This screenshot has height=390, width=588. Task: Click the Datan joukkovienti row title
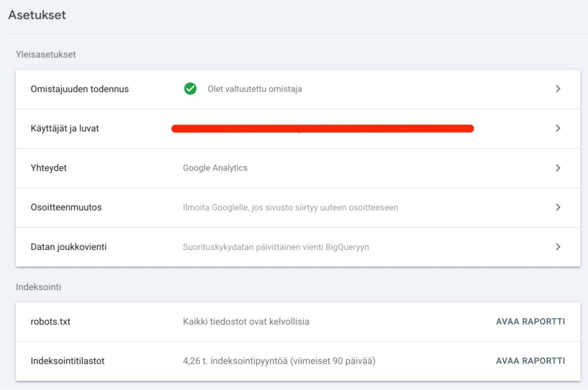[68, 247]
